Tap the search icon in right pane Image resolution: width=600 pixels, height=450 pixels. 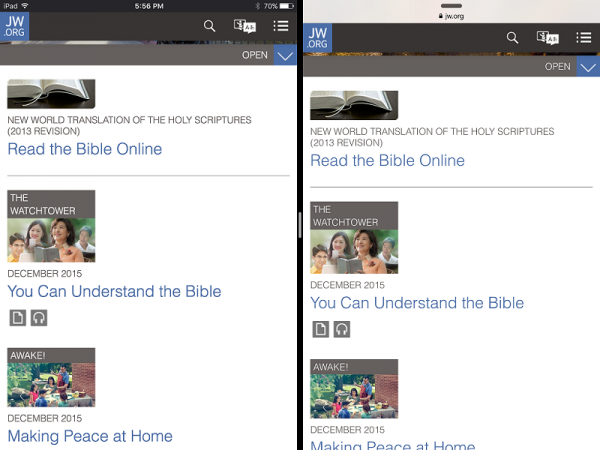pyautogui.click(x=512, y=38)
